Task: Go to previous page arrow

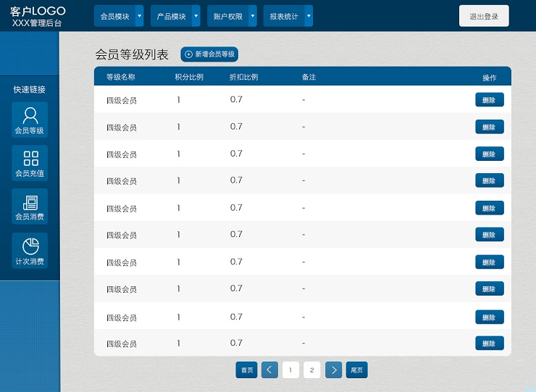Action: (269, 370)
